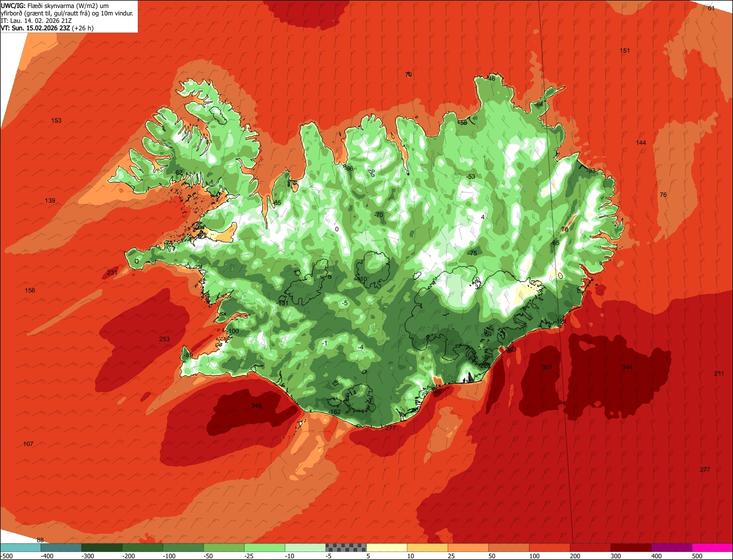The height and width of the screenshot is (560, 733).
Task: Click the map value '344' in the dark red area
Action: 627,367
